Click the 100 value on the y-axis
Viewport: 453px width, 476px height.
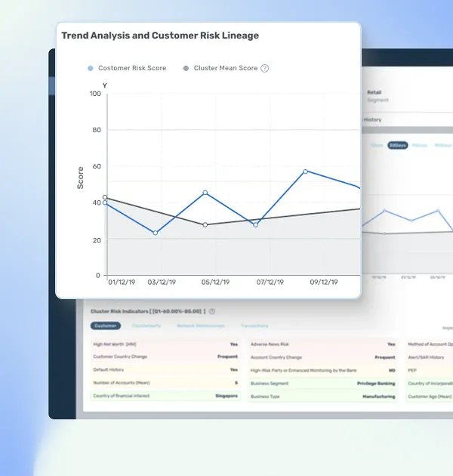pyautogui.click(x=95, y=94)
